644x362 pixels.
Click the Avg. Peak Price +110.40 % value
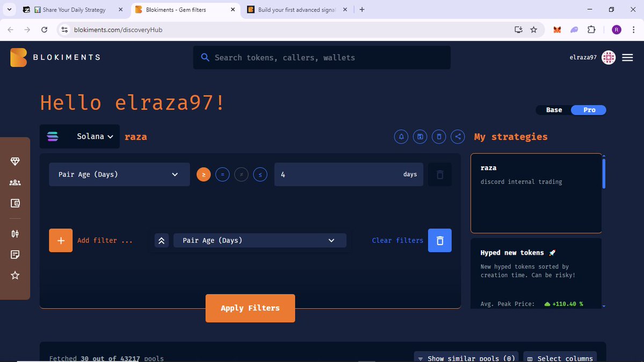point(563,304)
